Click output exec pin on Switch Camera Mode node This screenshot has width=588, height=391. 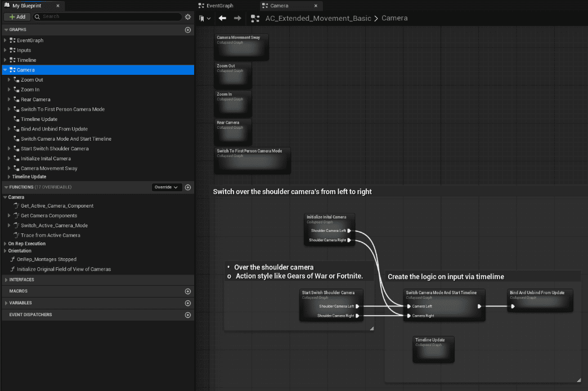[x=479, y=306]
